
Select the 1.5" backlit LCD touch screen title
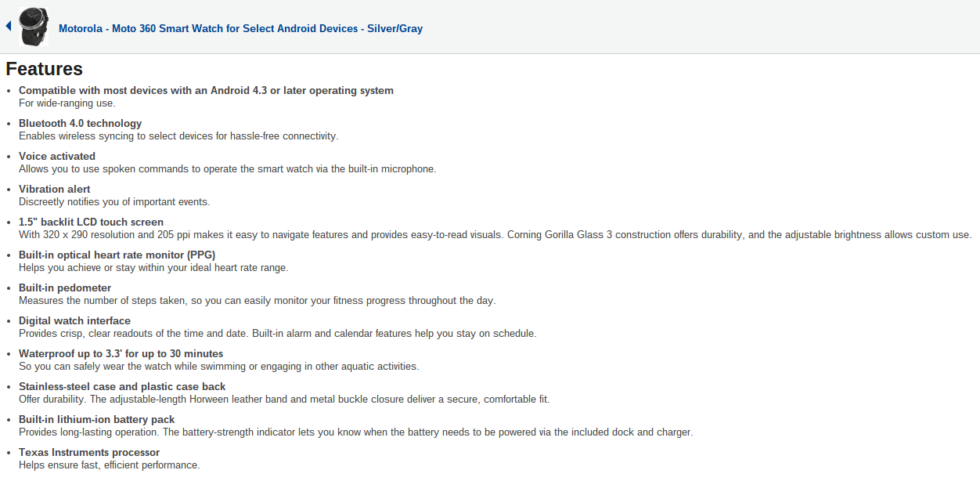[91, 222]
